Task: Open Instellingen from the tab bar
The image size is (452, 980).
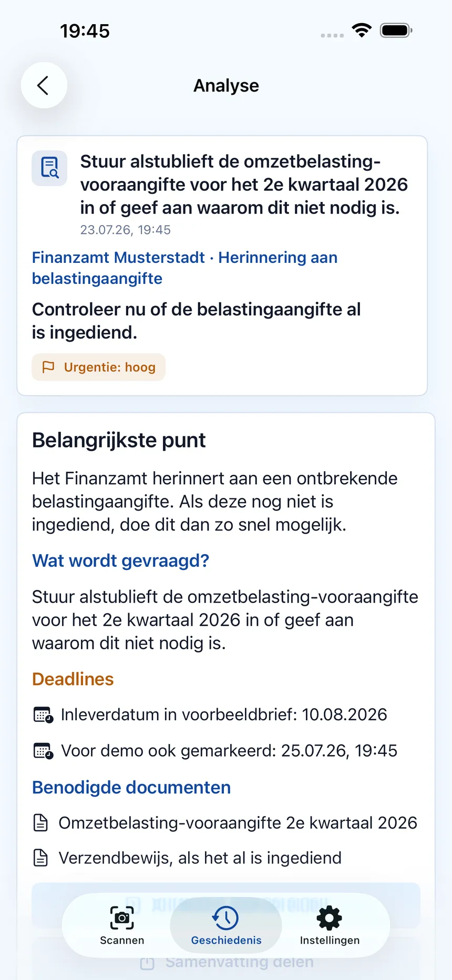Action: (330, 925)
